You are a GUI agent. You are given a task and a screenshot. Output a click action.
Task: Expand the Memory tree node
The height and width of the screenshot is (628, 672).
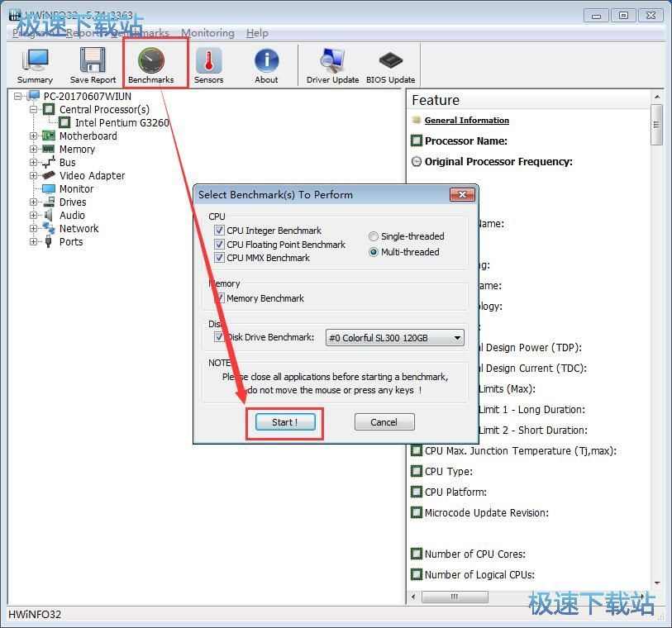coord(33,149)
